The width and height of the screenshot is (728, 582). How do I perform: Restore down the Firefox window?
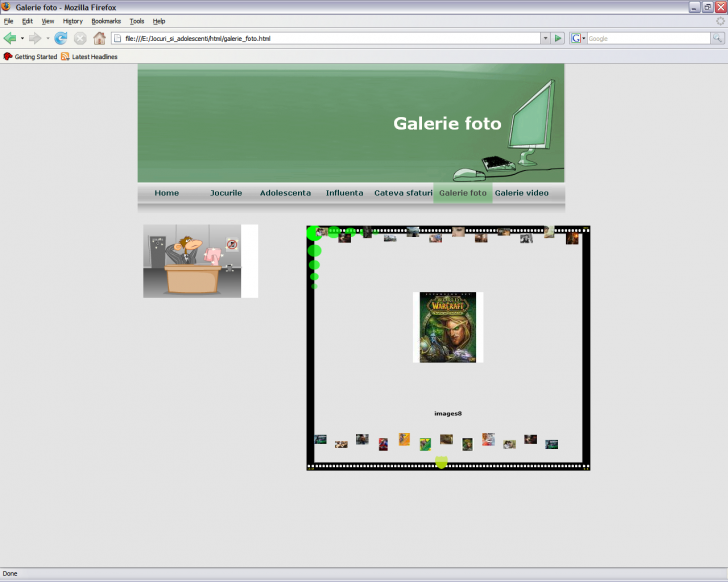coord(708,7)
